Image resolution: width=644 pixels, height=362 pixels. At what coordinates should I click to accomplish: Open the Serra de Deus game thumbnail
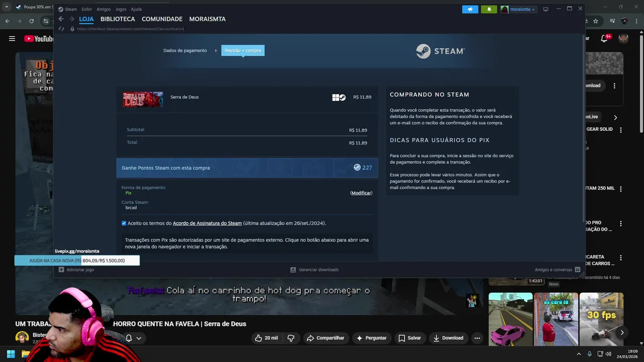[143, 99]
